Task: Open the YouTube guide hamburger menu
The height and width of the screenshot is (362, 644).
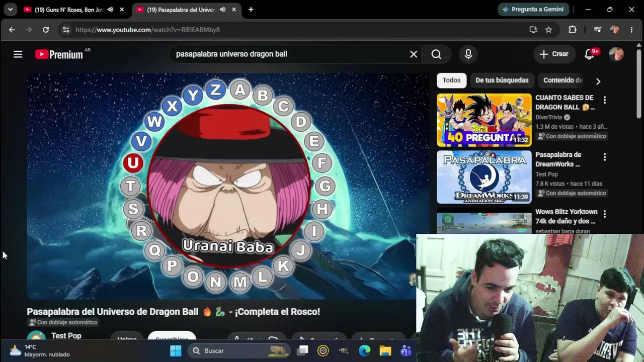Action: click(18, 54)
